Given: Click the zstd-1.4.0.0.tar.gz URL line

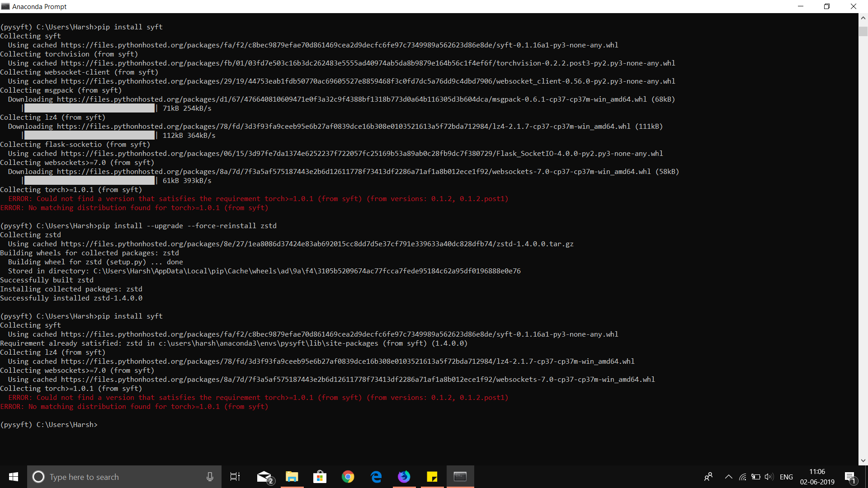Looking at the screenshot, I should 317,244.
